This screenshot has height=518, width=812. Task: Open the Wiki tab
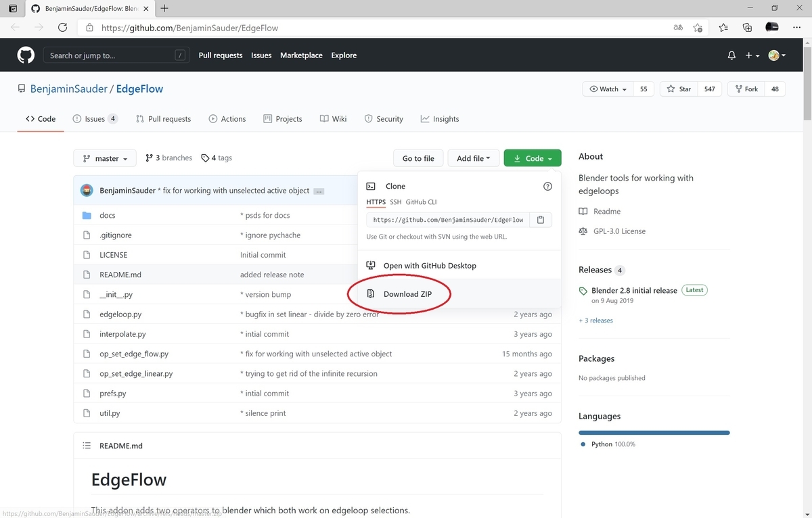click(x=333, y=119)
